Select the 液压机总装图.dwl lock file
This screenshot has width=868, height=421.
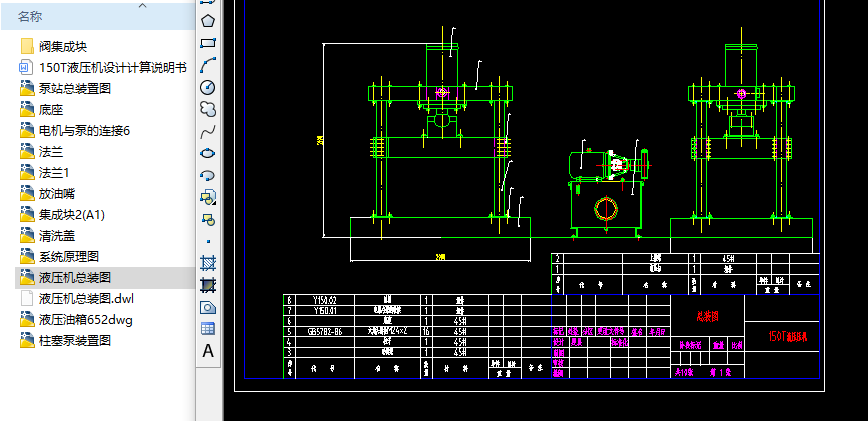77,299
